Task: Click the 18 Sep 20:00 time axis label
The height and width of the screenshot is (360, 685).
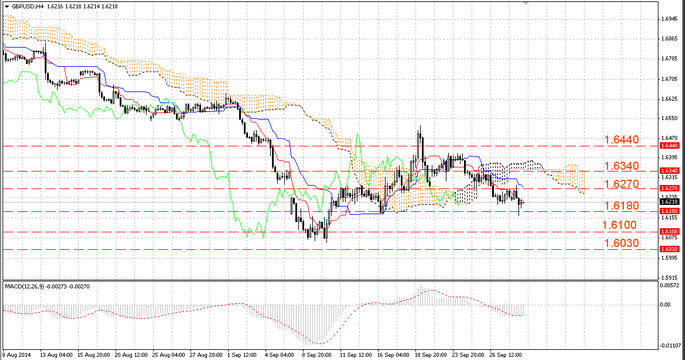Action: click(x=430, y=355)
